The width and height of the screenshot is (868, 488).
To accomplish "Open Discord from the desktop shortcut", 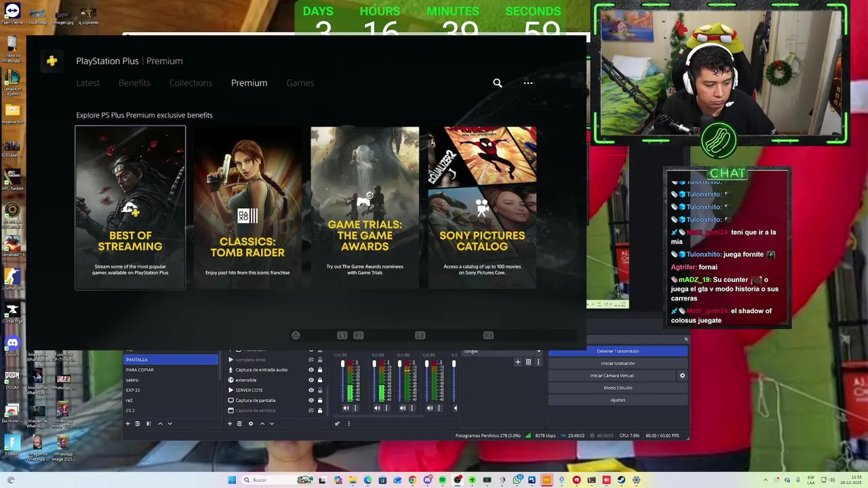I will pyautogui.click(x=12, y=344).
